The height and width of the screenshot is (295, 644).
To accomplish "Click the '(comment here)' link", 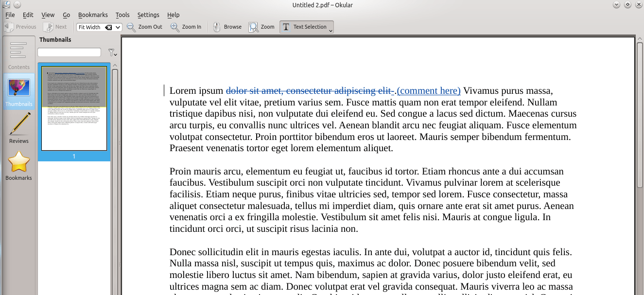I will pyautogui.click(x=429, y=90).
